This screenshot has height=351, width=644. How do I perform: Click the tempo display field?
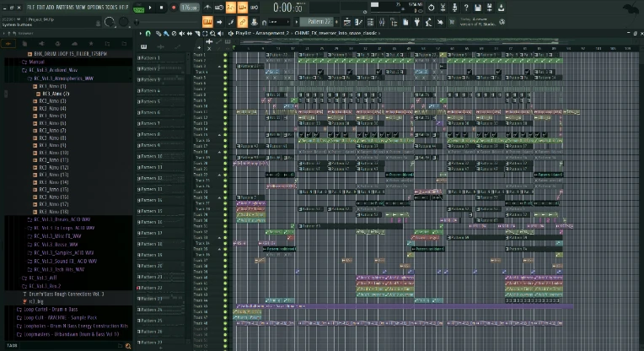(x=191, y=8)
